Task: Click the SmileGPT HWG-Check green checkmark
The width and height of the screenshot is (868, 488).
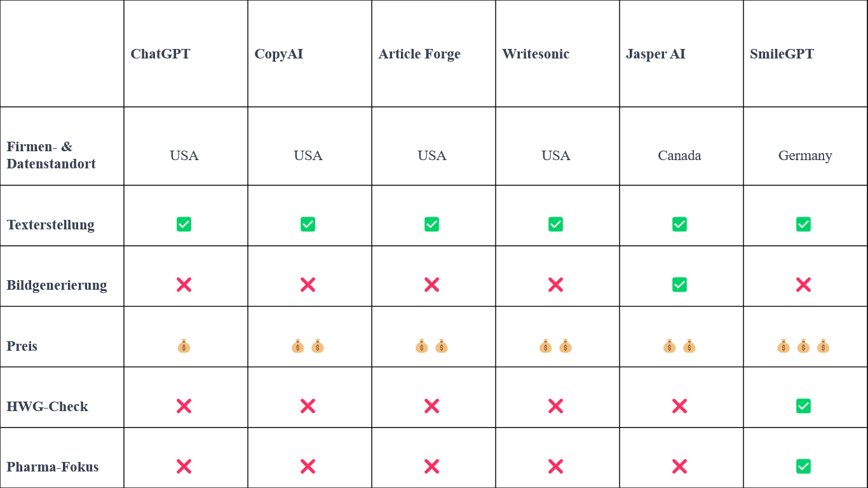Action: pos(803,406)
